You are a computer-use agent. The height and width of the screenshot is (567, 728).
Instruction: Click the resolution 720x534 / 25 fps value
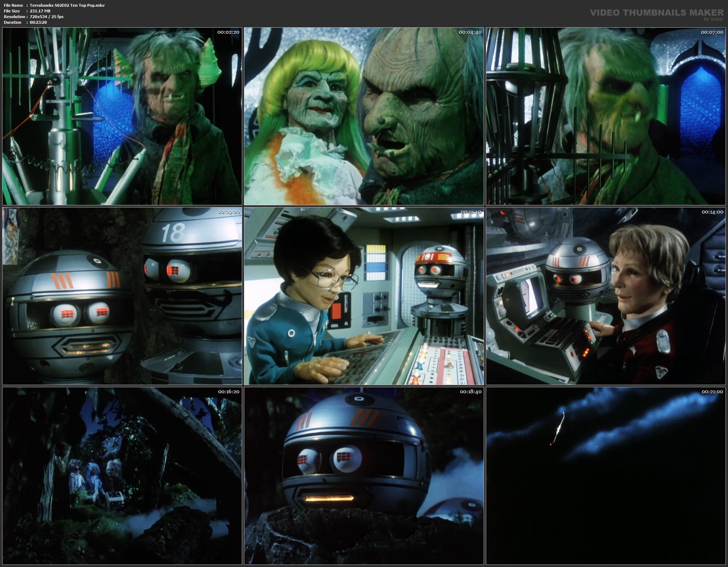(46, 17)
